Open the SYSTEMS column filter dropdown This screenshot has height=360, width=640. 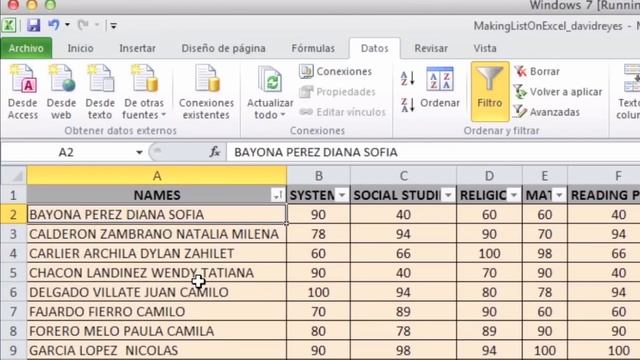[342, 196]
